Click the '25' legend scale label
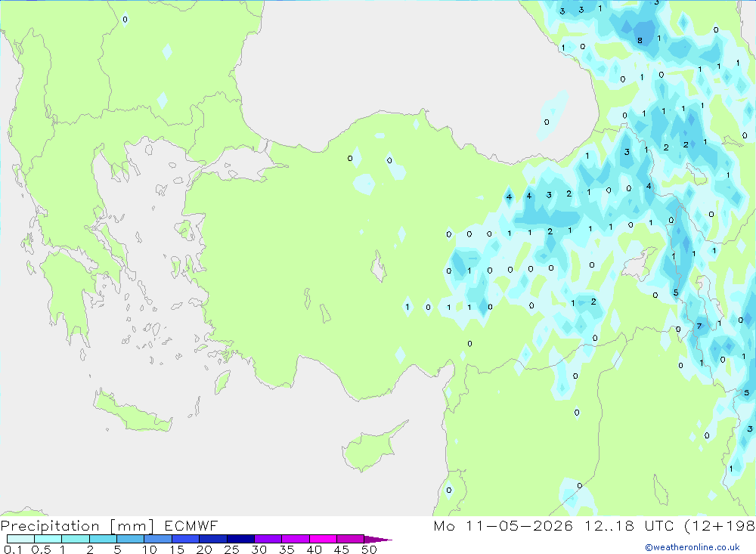The width and height of the screenshot is (756, 554). [231, 549]
